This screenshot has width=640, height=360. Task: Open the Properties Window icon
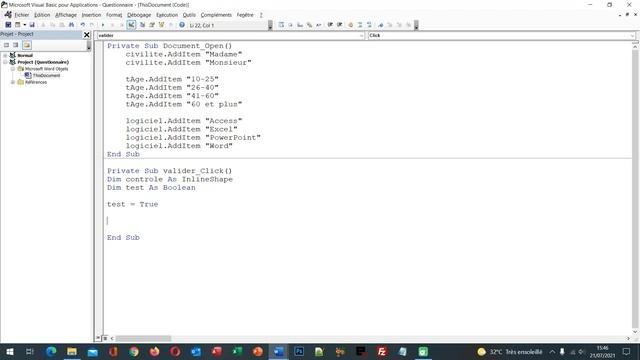pyautogui.click(x=152, y=25)
